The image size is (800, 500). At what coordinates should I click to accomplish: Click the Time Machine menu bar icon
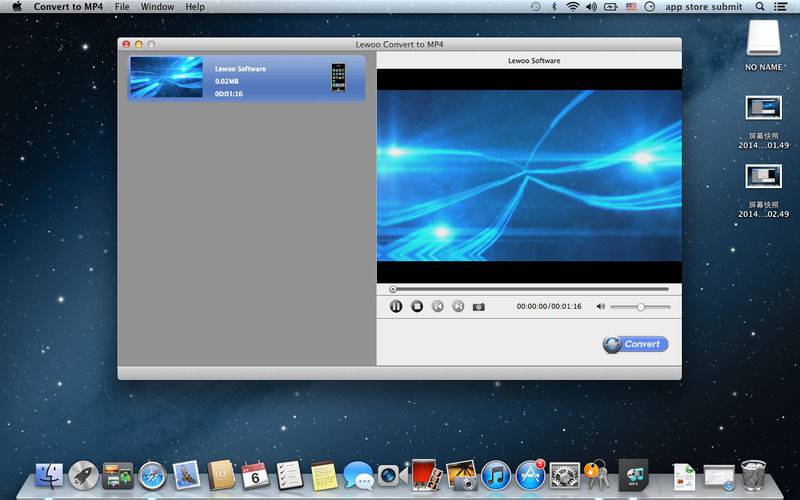pos(535,7)
